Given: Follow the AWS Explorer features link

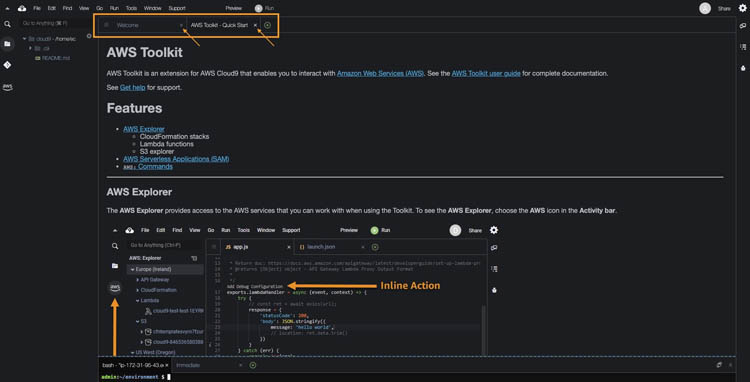Looking at the screenshot, I should click(x=144, y=129).
